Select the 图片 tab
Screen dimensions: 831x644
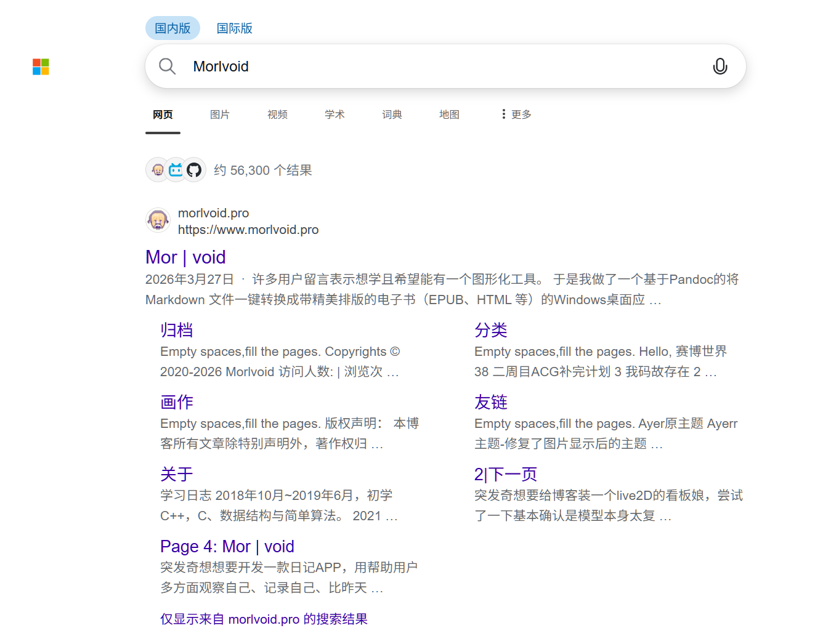219,115
